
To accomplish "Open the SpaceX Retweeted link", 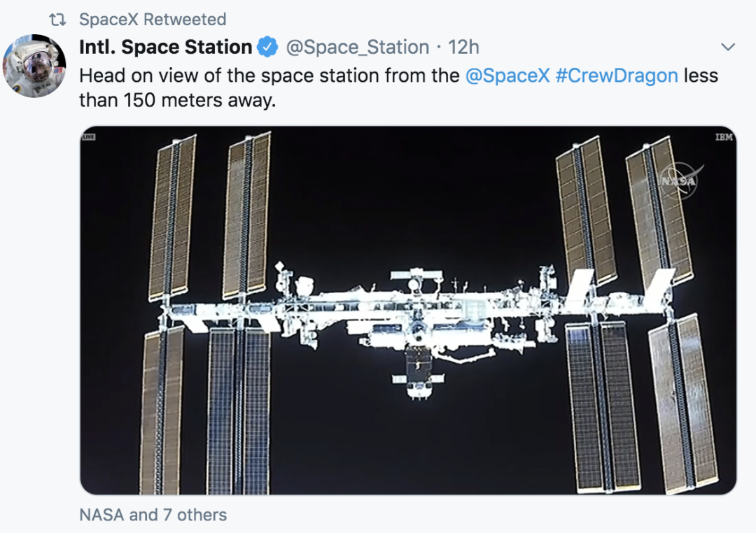I will coord(153,20).
